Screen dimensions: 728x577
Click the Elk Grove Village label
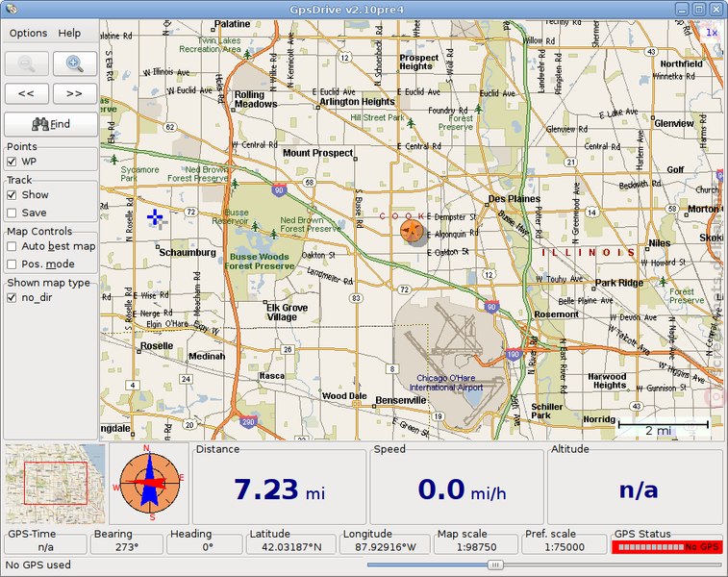pyautogui.click(x=287, y=313)
